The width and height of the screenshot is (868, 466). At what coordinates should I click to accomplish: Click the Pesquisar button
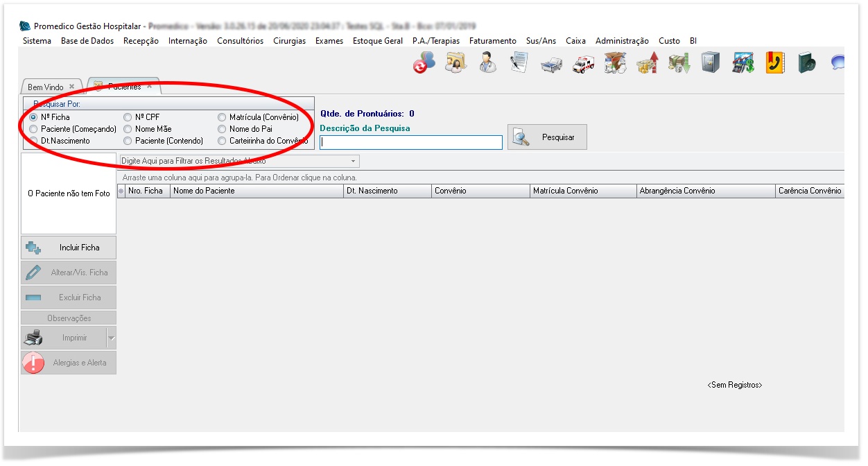pos(547,137)
